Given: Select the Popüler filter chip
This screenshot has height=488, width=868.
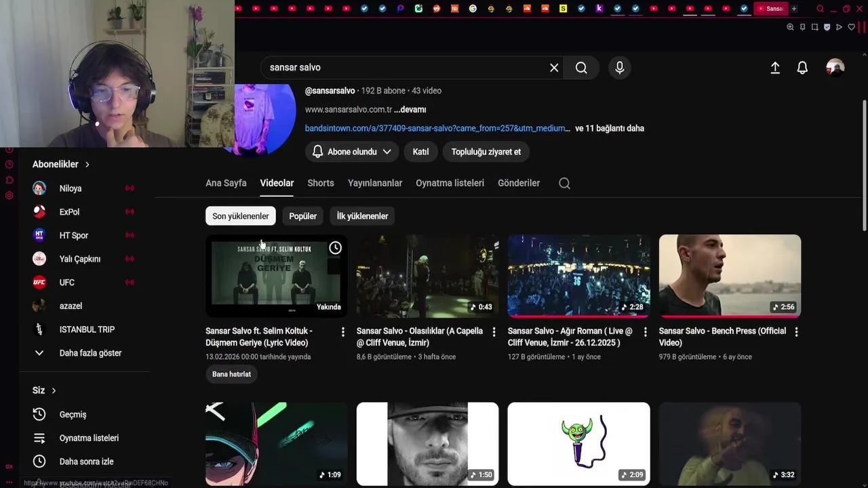Looking at the screenshot, I should (x=303, y=216).
